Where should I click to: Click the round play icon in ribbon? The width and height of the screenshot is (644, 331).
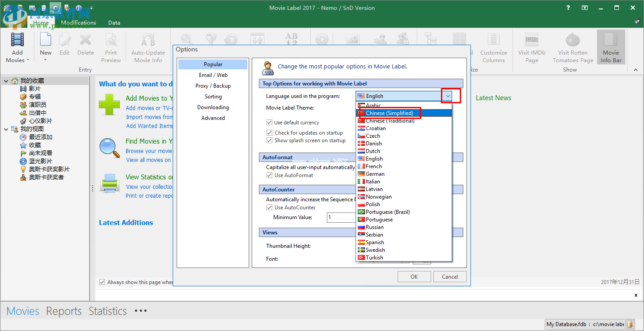click(322, 39)
